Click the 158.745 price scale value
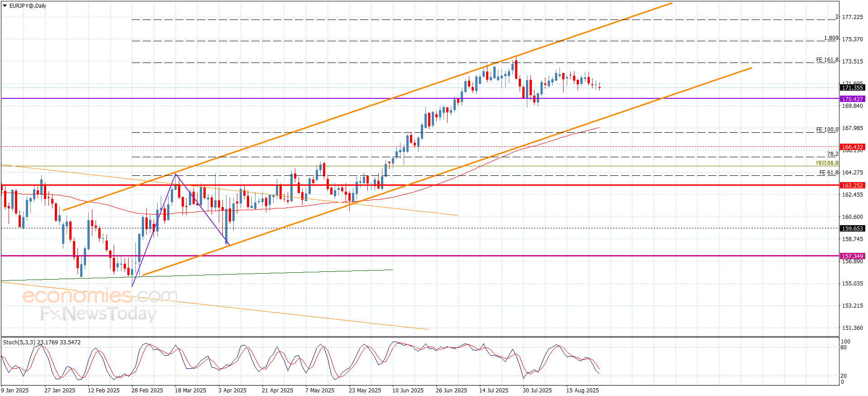Screen dimensions: 868x396 (852, 239)
